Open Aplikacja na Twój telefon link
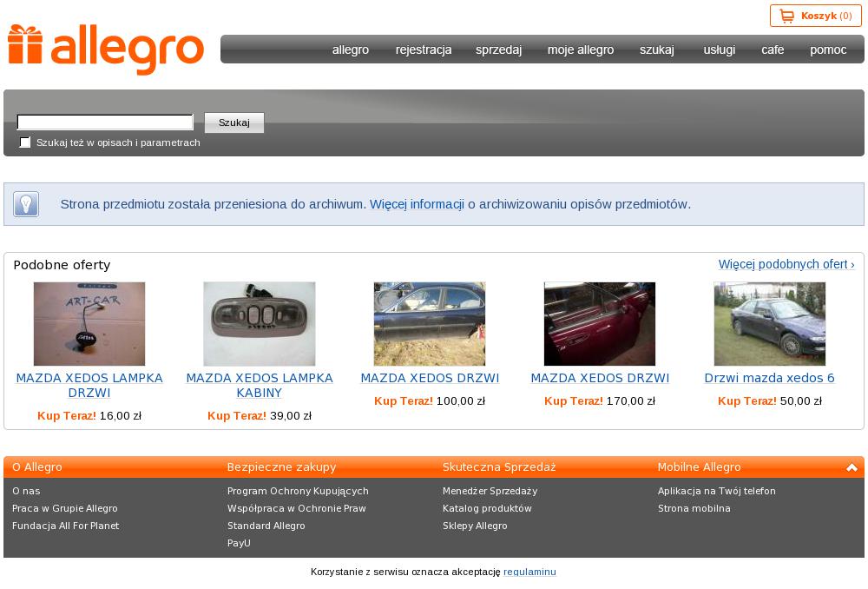Viewport: 868px width, 589px height. click(716, 491)
